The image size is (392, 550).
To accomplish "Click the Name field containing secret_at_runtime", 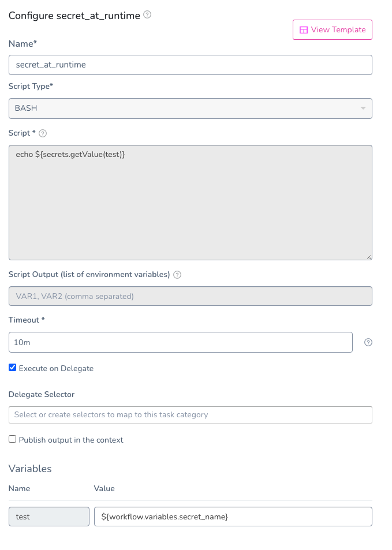I will [190, 65].
